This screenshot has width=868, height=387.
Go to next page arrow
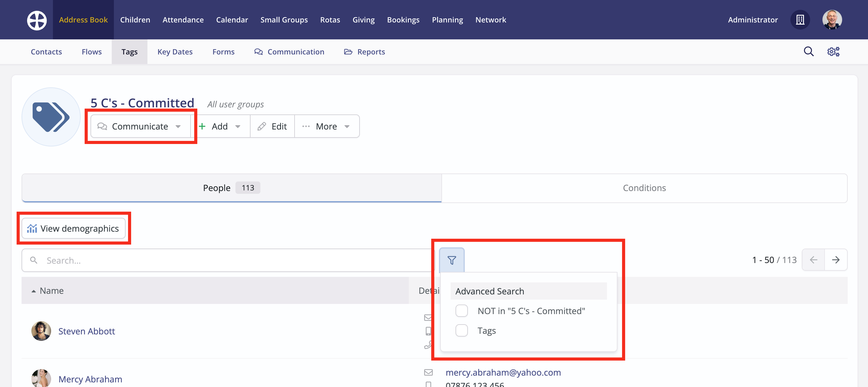[835, 260]
